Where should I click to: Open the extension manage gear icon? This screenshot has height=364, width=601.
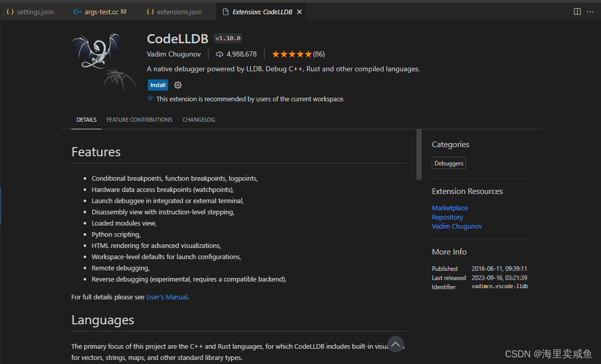177,85
